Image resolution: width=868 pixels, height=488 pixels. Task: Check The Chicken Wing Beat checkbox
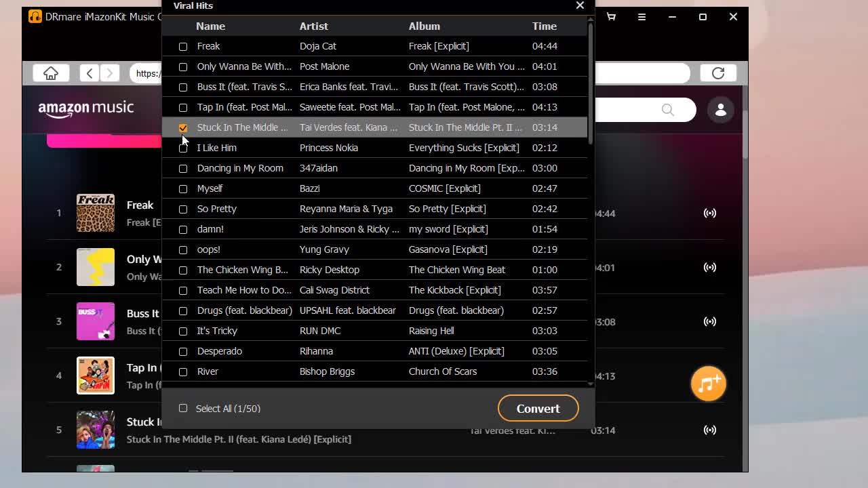pos(183,270)
